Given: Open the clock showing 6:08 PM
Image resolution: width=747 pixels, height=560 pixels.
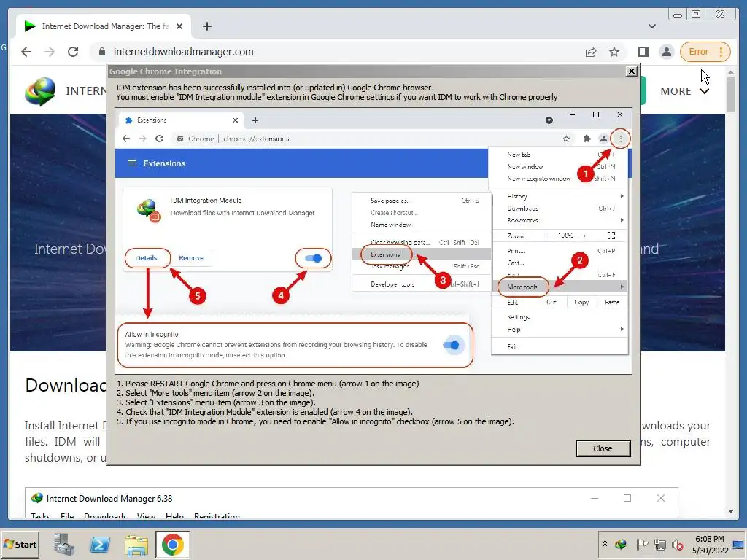Looking at the screenshot, I should [711, 544].
